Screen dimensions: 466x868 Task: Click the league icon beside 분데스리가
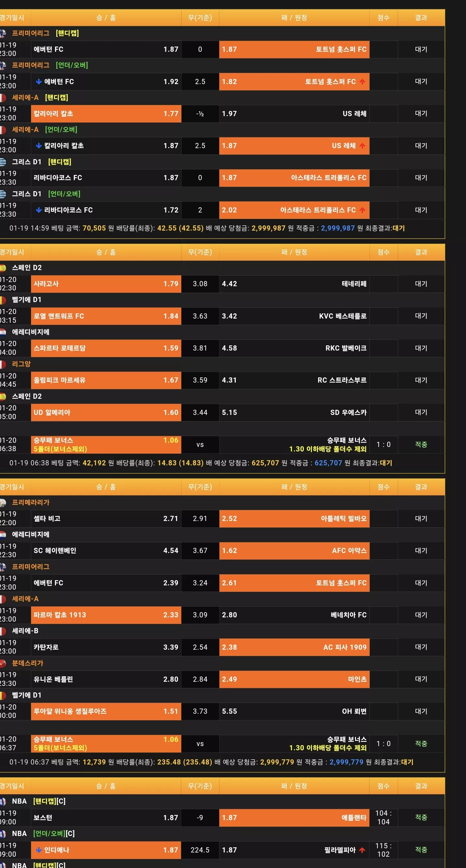pos(3,663)
